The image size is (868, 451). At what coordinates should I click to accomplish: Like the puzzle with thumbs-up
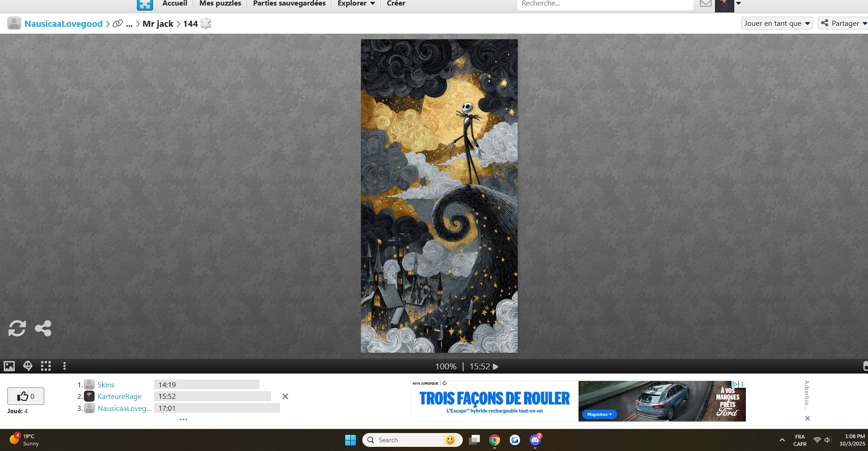point(26,396)
